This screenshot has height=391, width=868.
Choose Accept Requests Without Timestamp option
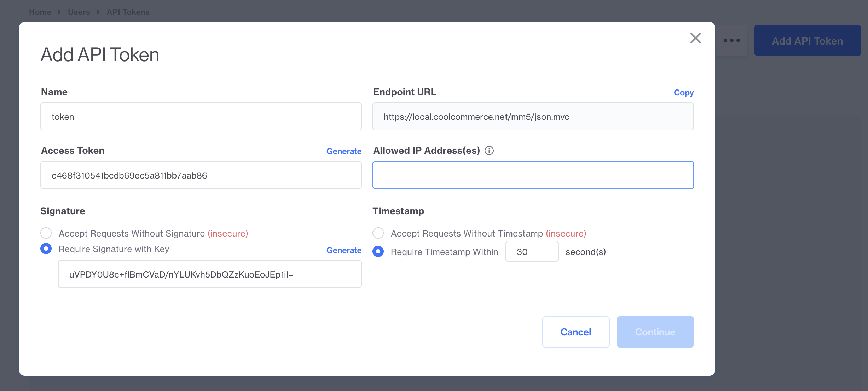[378, 233]
